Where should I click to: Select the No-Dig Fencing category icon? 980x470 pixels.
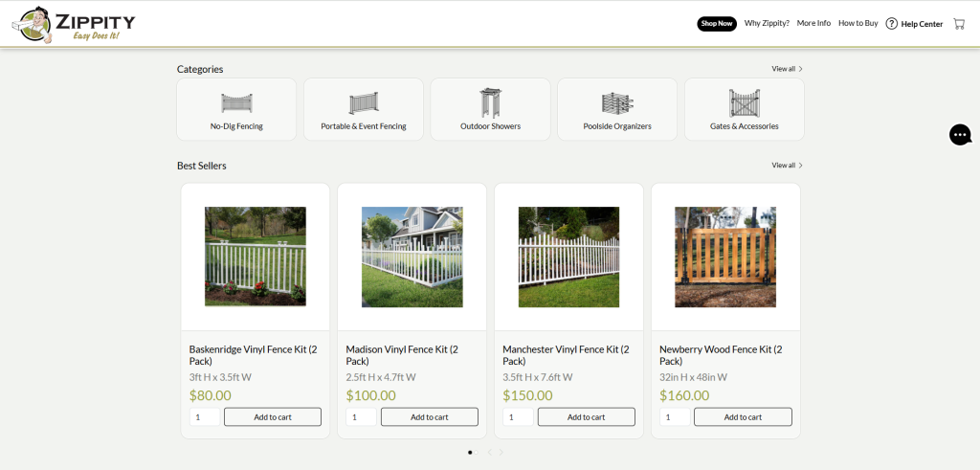[x=236, y=103]
